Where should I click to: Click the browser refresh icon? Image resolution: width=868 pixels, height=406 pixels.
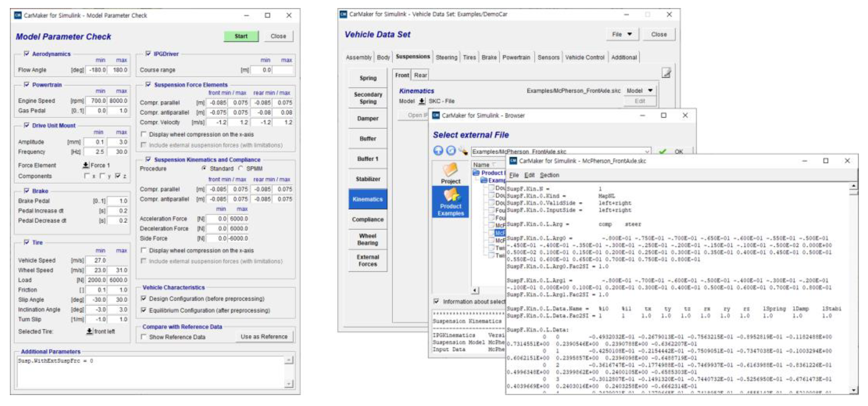pyautogui.click(x=451, y=151)
